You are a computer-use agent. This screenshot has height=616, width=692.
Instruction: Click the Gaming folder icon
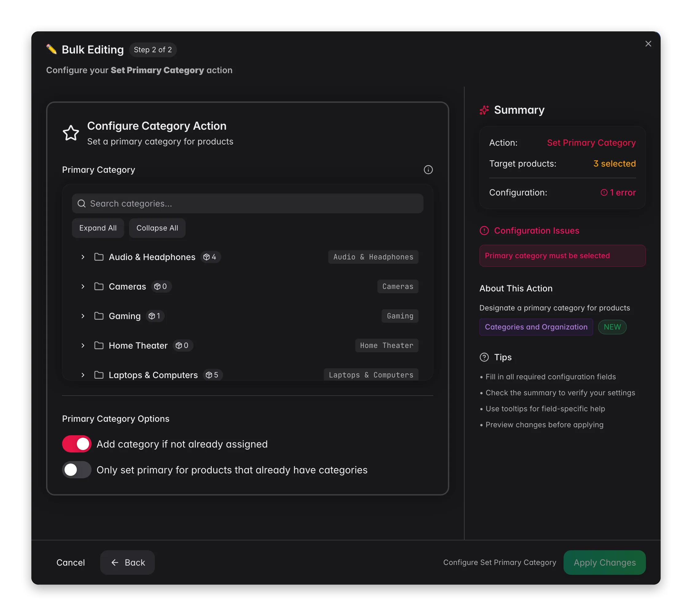click(99, 316)
